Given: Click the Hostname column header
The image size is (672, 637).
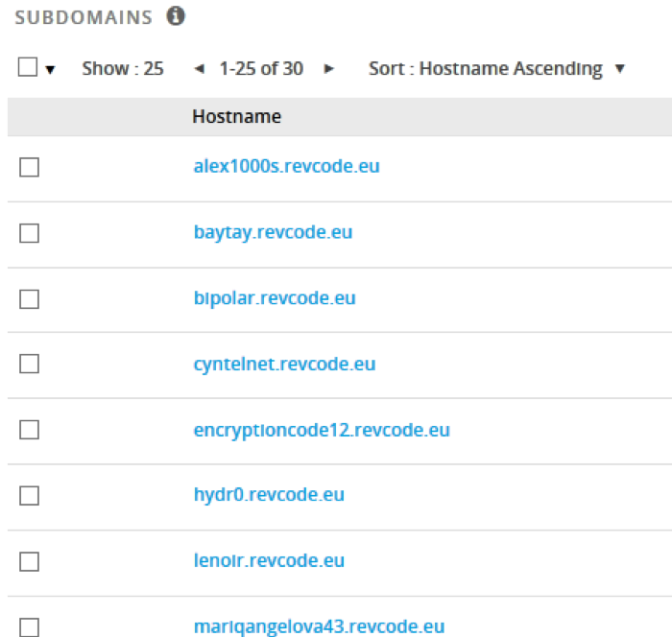Looking at the screenshot, I should click(236, 116).
